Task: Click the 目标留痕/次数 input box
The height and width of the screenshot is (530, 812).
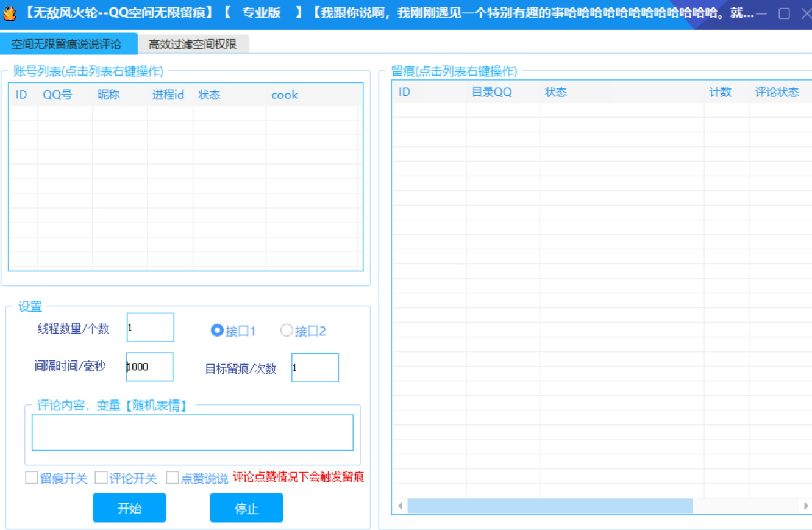Action: [x=315, y=368]
